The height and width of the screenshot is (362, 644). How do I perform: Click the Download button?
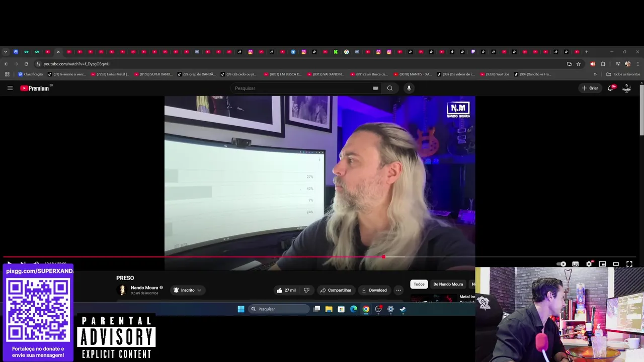[374, 290]
